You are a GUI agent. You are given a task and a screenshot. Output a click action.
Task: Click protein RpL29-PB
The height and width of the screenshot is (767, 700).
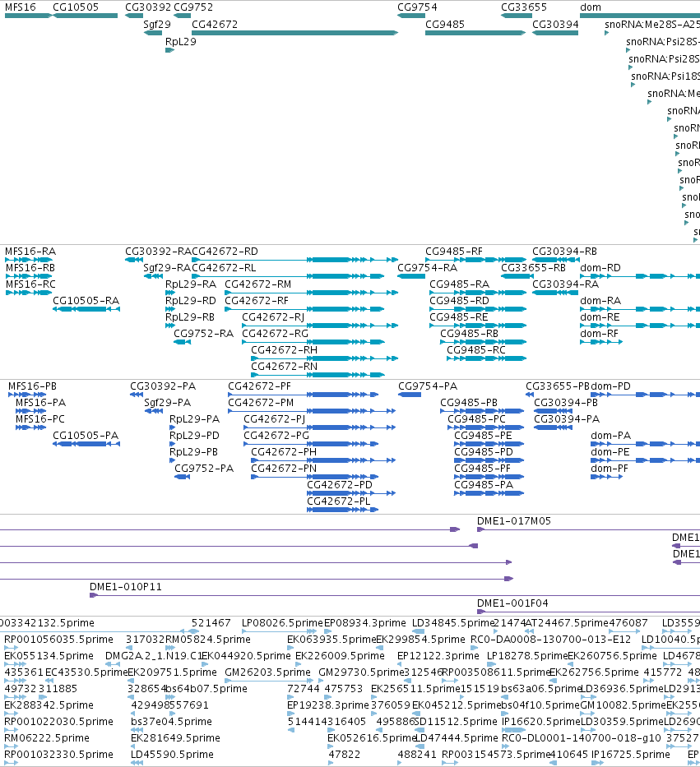tap(193, 452)
